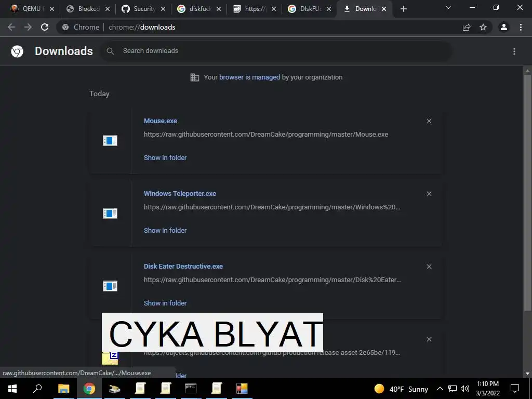
Task: Click the address bar showing chrome://downloads
Action: (258, 27)
